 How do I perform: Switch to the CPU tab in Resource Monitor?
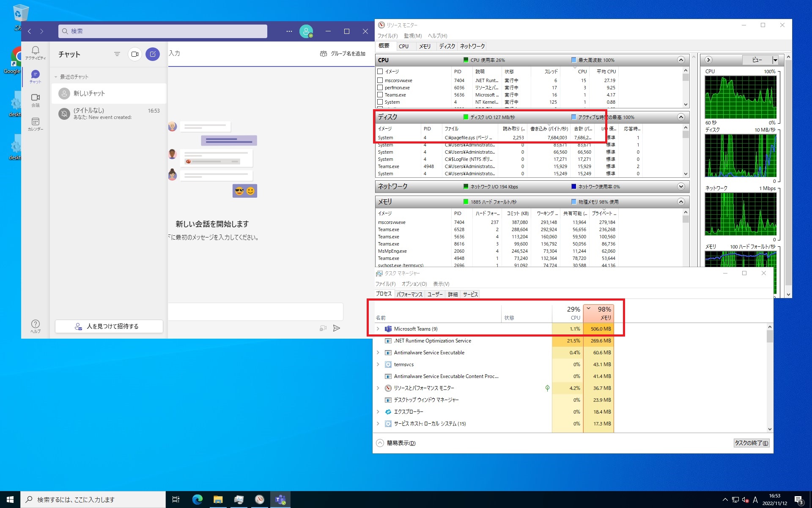[403, 46]
